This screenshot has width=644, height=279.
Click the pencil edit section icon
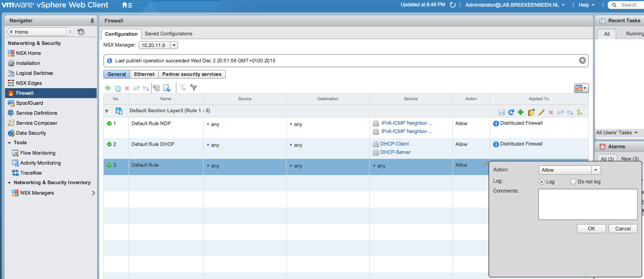coord(541,112)
